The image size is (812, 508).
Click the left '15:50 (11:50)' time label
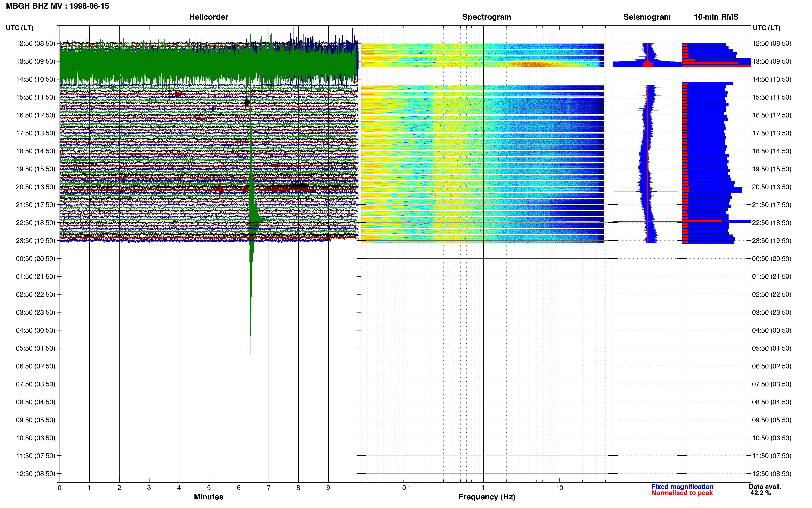point(36,97)
